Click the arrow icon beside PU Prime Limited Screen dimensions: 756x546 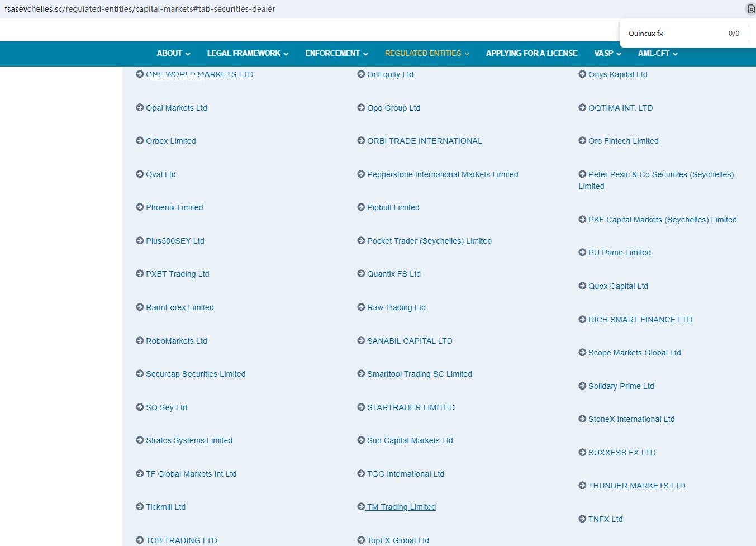pos(582,252)
